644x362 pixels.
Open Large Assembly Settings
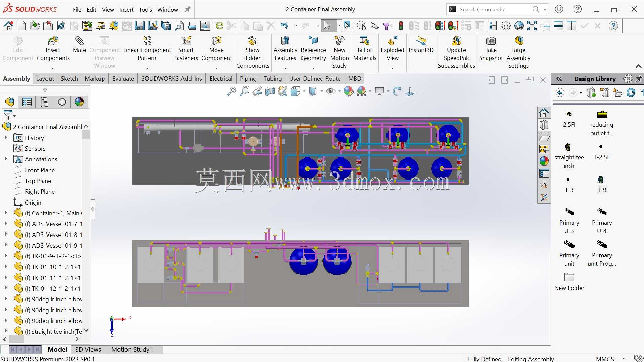tap(518, 52)
